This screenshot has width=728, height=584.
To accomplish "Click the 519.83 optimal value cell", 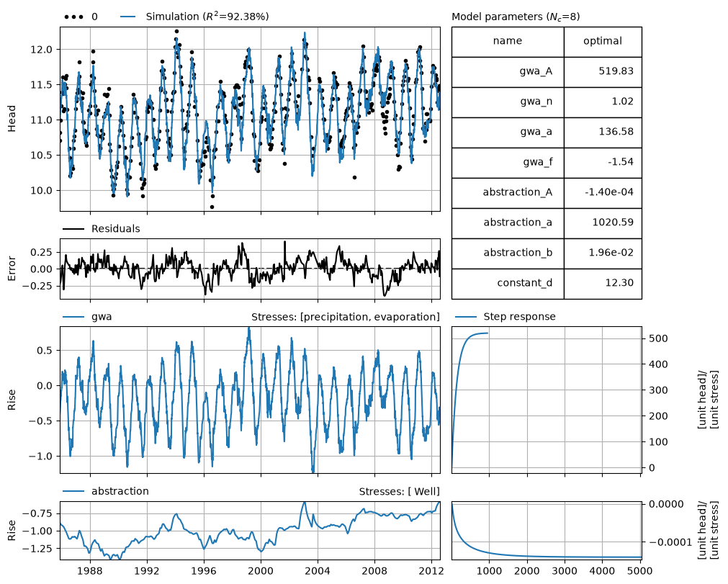I will 603,72.
